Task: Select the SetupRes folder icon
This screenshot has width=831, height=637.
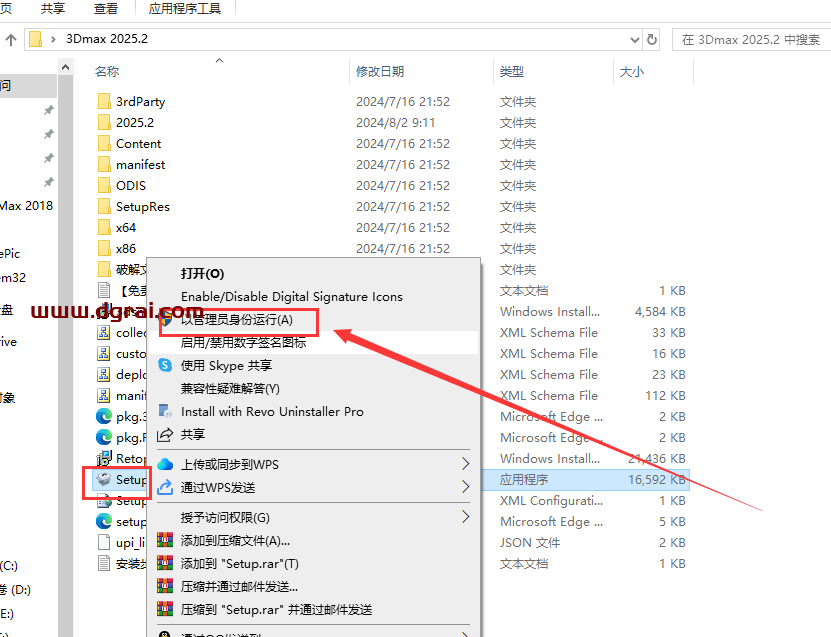Action: click(x=104, y=206)
